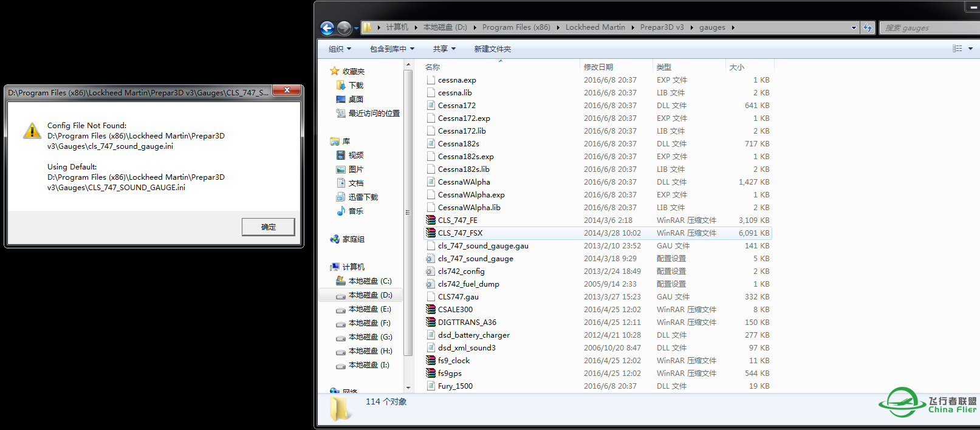This screenshot has height=430, width=980.
Task: Sort files by 大小 column header
Action: click(x=737, y=67)
